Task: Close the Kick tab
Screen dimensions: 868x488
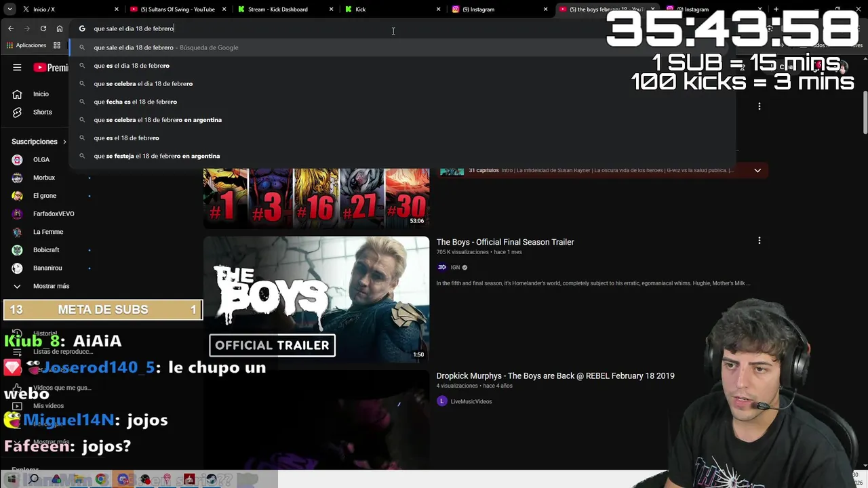Action: pyautogui.click(x=439, y=9)
